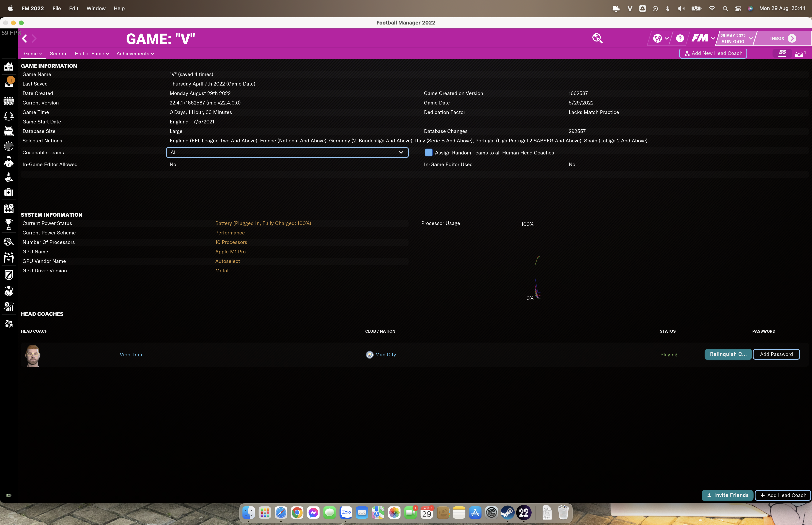Screen dimensions: 812x525
Task: Select the Playing status text
Action: 669,355
